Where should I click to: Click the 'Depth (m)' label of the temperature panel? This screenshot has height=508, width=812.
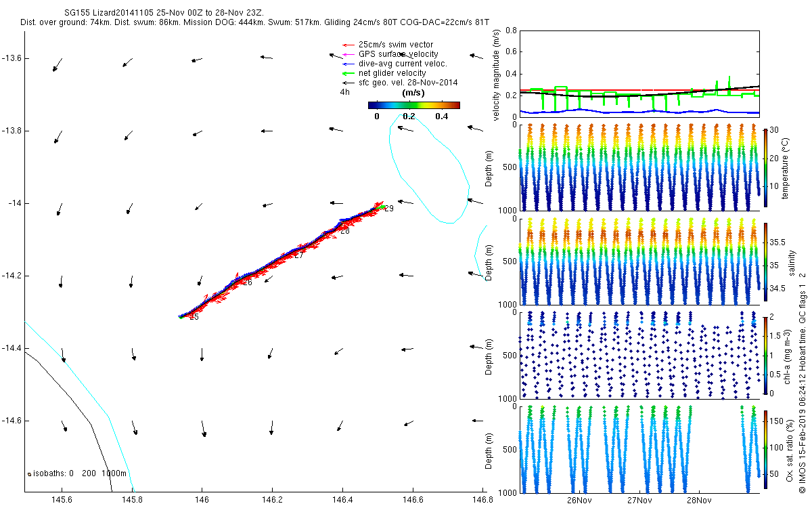click(489, 167)
